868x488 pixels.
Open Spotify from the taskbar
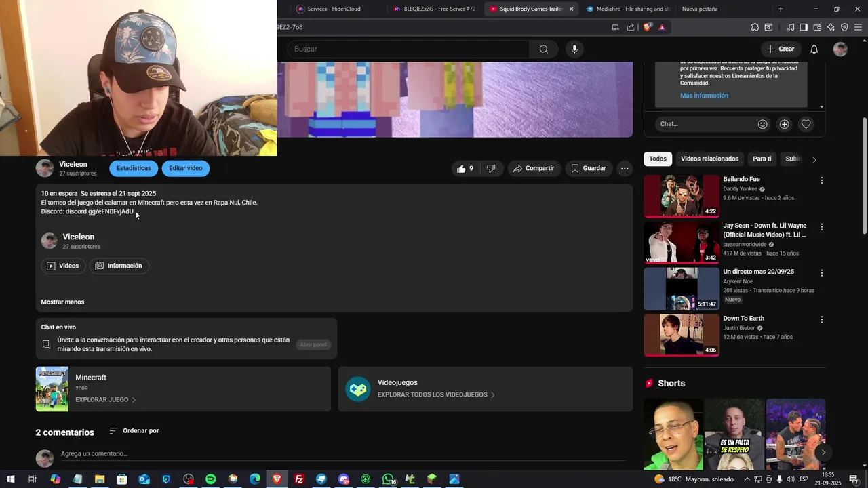click(x=210, y=479)
